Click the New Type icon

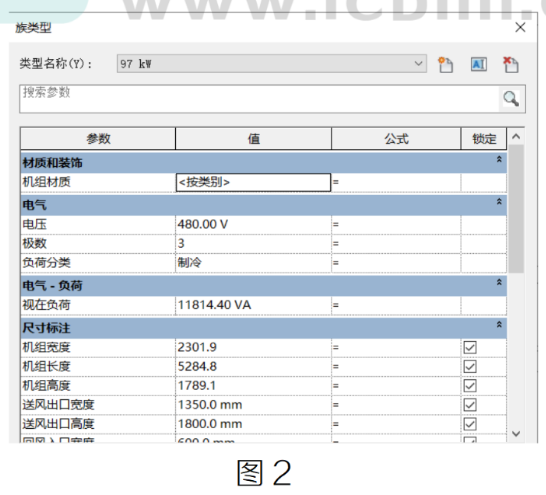[x=445, y=64]
